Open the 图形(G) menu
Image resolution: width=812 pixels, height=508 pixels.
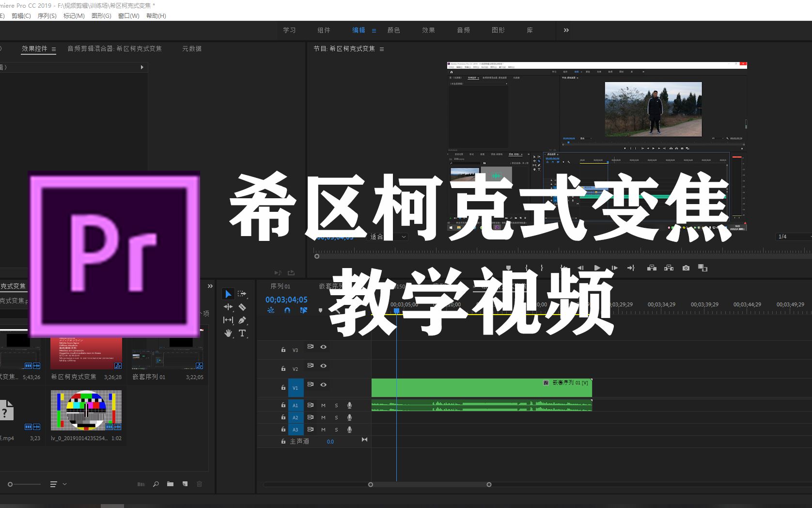click(101, 16)
